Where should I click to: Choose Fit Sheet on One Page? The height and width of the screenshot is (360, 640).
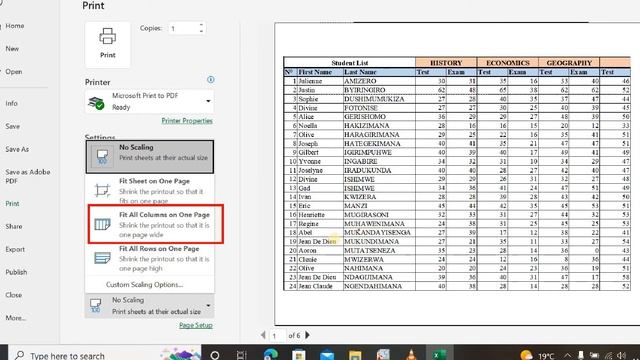click(150, 191)
